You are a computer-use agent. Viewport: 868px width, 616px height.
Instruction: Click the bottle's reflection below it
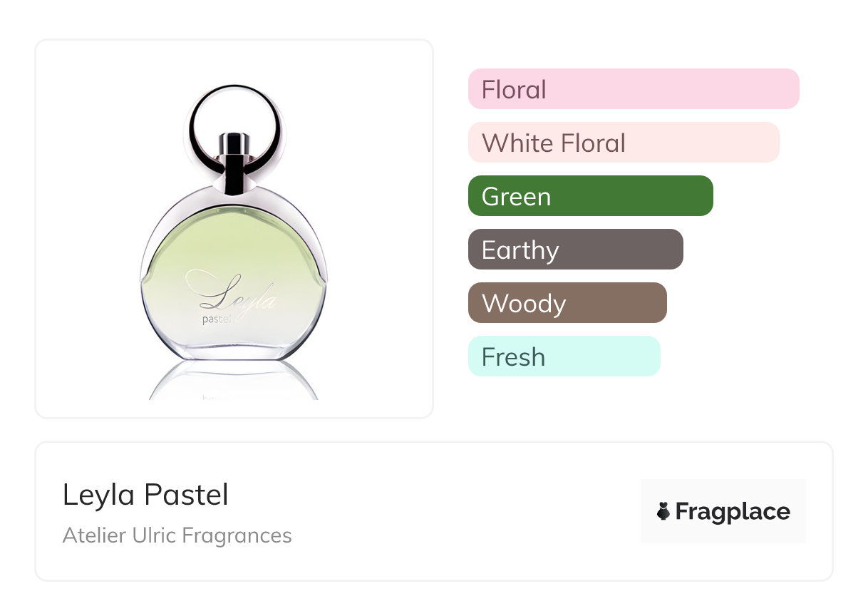coord(233,380)
